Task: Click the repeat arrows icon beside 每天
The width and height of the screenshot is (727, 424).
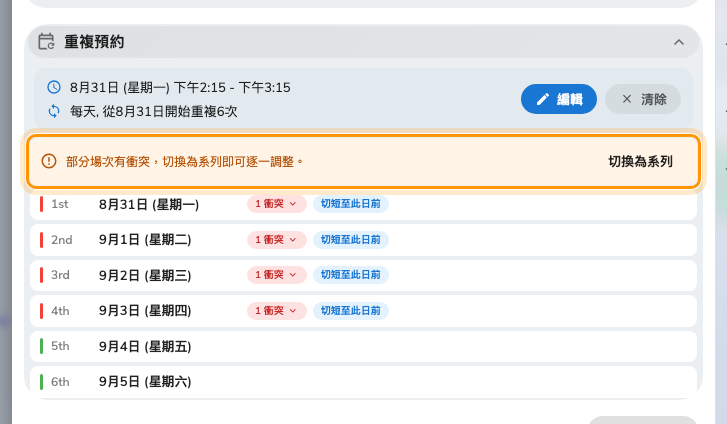Action: coord(54,111)
